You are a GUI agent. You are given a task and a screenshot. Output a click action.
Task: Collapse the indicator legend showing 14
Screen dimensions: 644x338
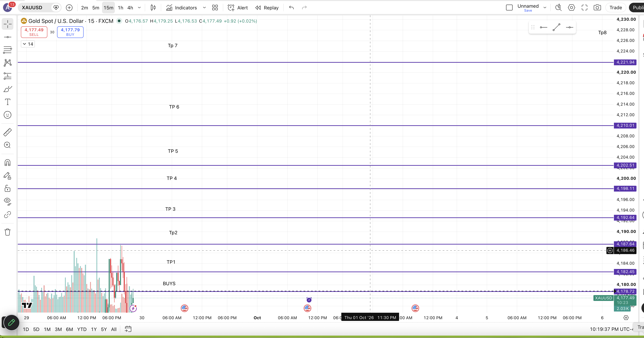(x=28, y=44)
